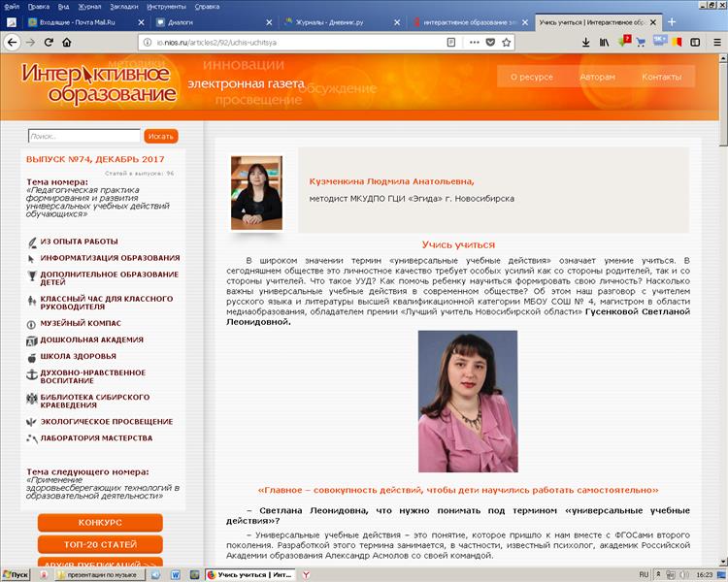The image size is (728, 582).
Task: Open Дополнительное образование детей section
Action: coord(109,278)
